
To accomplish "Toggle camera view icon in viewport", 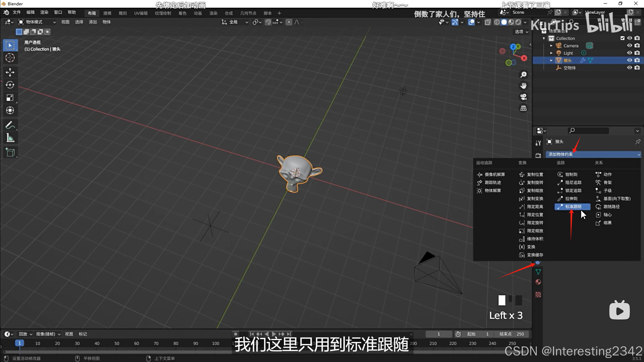I will pyautogui.click(x=523, y=97).
